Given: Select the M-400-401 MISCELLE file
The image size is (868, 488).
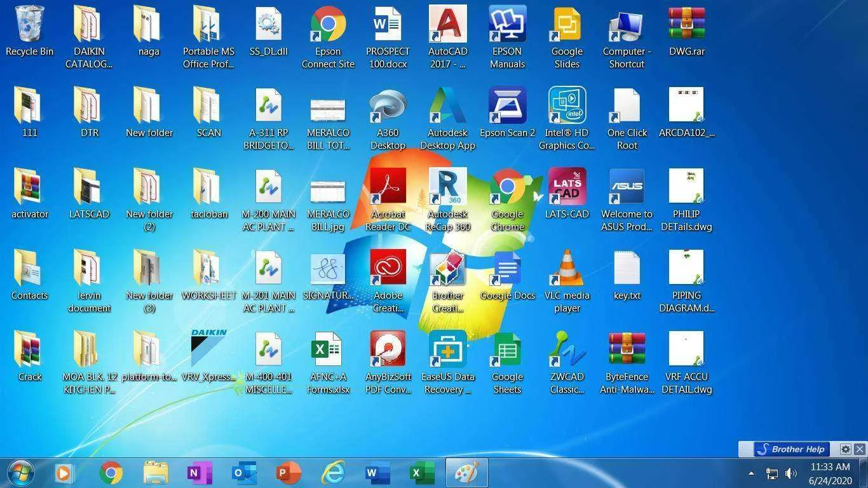Looking at the screenshot, I should tap(268, 362).
